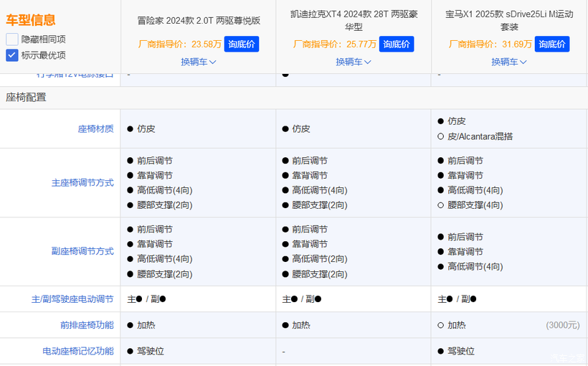Viewport: 588px width, 366px height.
Task: Click 询底价 for 凯迪拉克XT4
Action: tap(397, 44)
